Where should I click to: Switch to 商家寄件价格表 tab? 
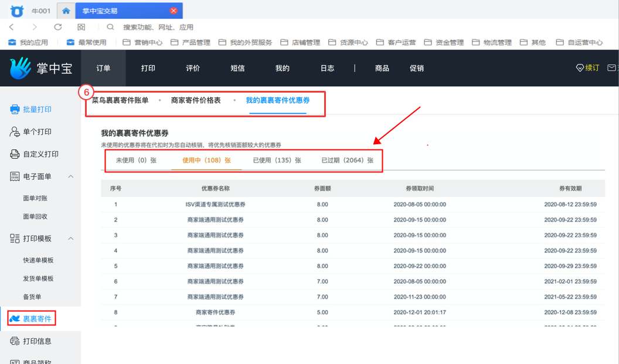click(196, 100)
